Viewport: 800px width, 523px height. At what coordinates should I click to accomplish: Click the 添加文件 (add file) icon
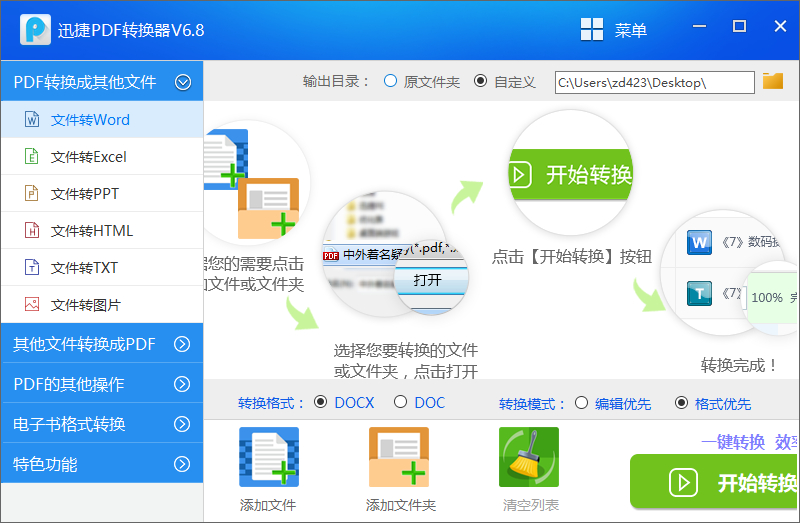268,457
